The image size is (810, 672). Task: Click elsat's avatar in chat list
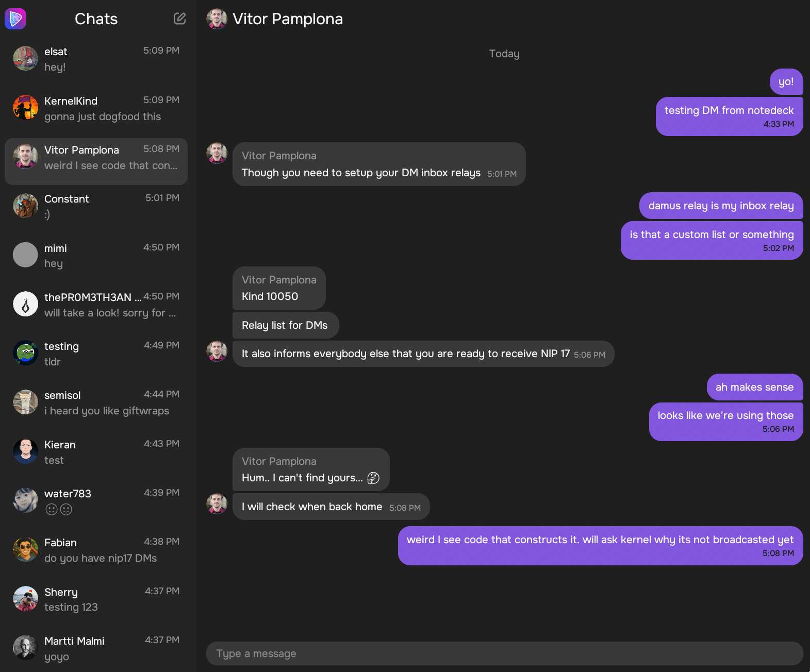(25, 59)
